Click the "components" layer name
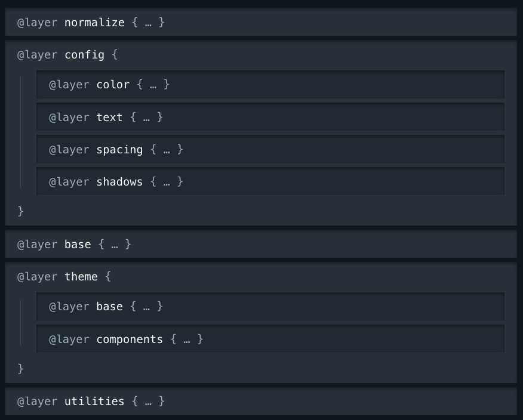Image resolution: width=523 pixels, height=420 pixels. pyautogui.click(x=130, y=339)
